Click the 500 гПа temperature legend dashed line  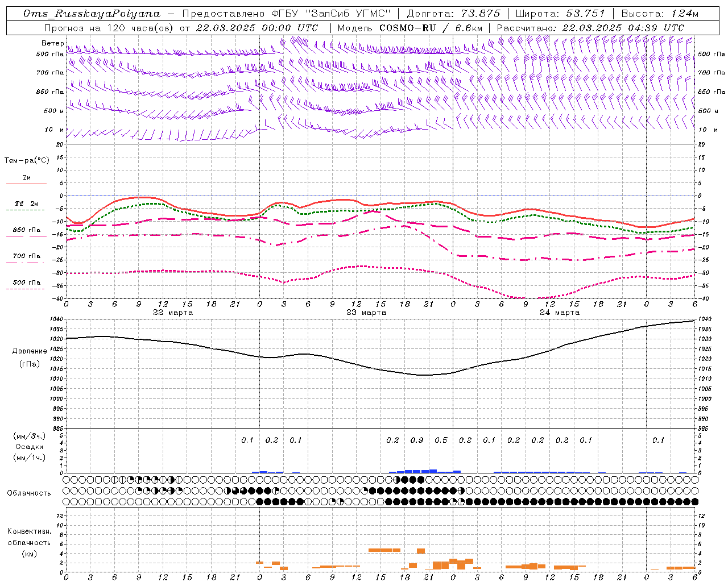coord(25,289)
